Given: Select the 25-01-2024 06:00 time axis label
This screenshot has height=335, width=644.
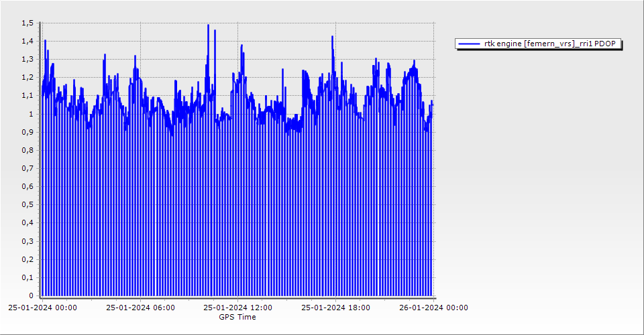Looking at the screenshot, I should (x=141, y=308).
